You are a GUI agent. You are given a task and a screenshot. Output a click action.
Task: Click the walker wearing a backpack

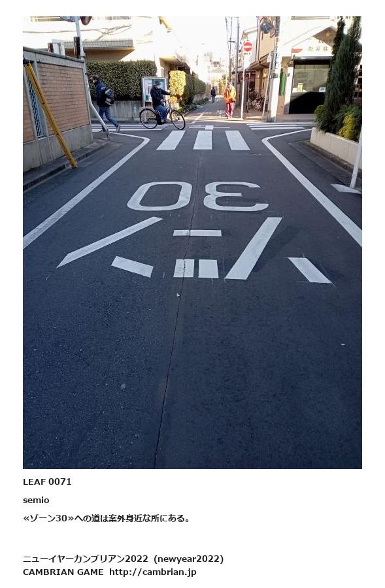pyautogui.click(x=105, y=103)
